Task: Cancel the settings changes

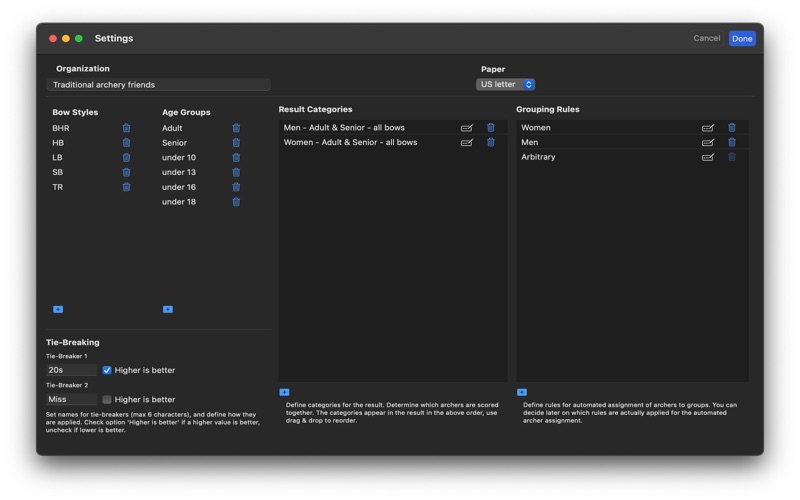Action: tap(707, 38)
